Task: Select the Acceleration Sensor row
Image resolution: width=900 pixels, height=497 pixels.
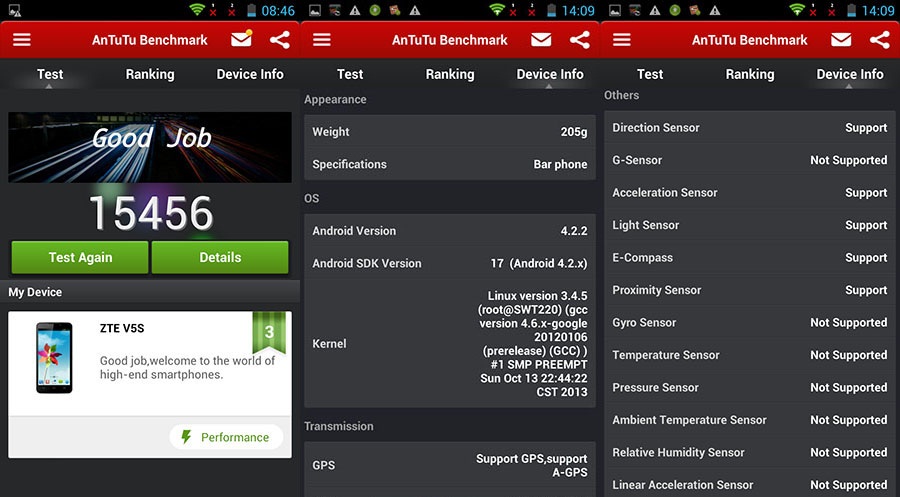Action: (750, 192)
